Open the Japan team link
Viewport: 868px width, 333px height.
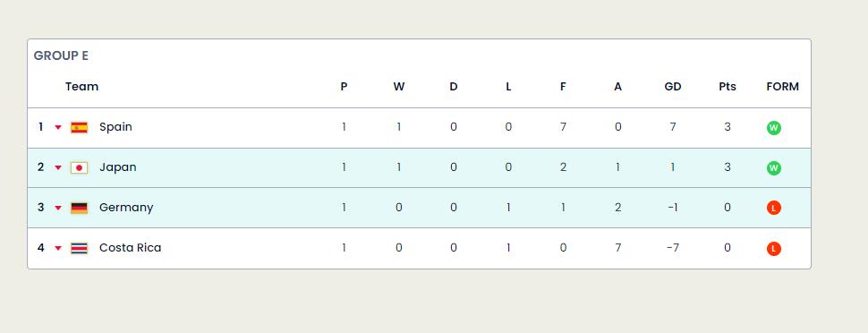(118, 167)
